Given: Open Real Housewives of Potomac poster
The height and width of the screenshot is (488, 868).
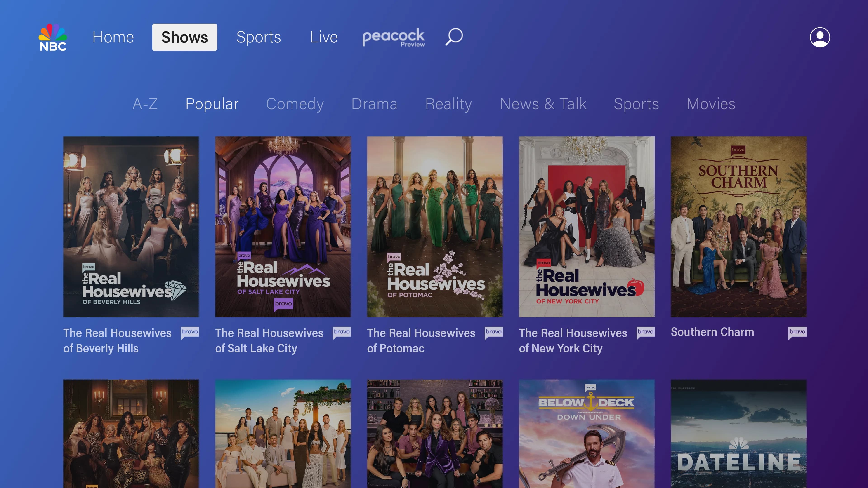Looking at the screenshot, I should click(435, 227).
